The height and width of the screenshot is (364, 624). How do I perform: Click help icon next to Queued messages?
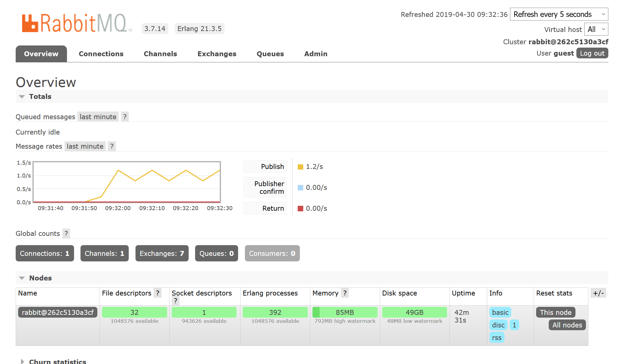(x=125, y=117)
